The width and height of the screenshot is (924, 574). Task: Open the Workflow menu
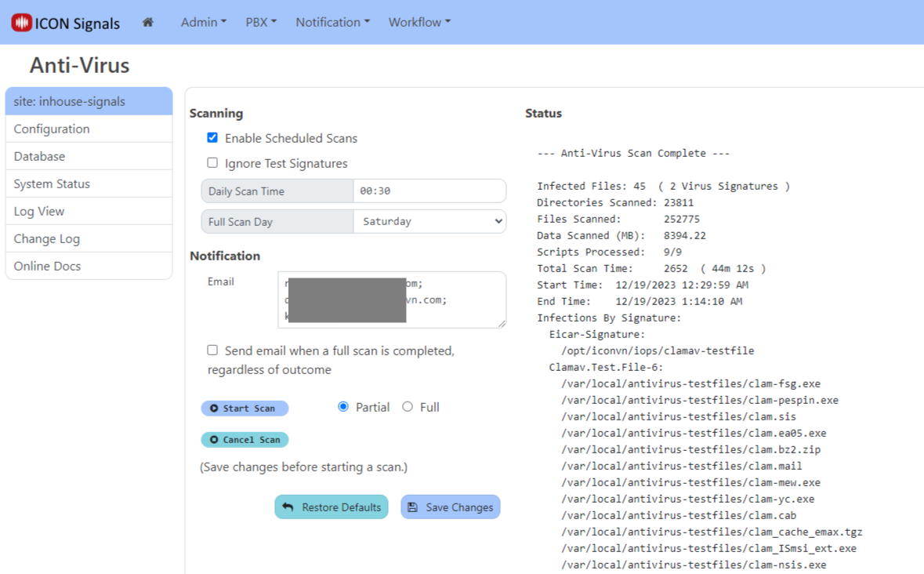pyautogui.click(x=419, y=23)
